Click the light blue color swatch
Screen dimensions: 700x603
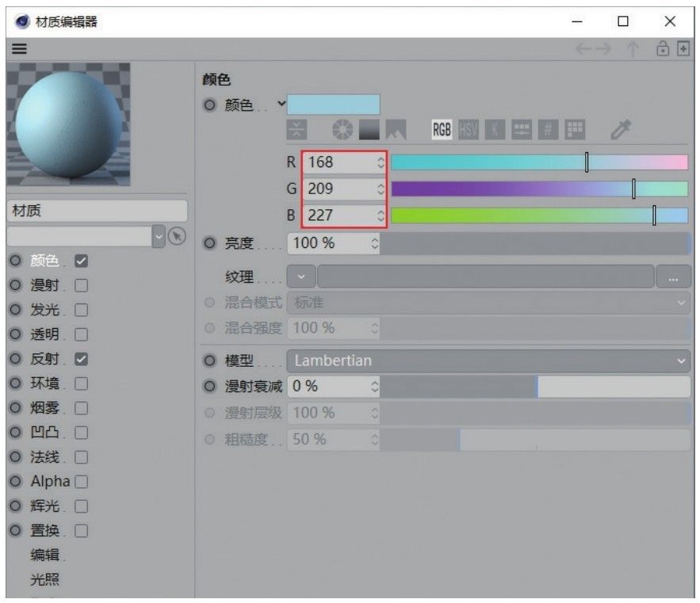click(333, 105)
